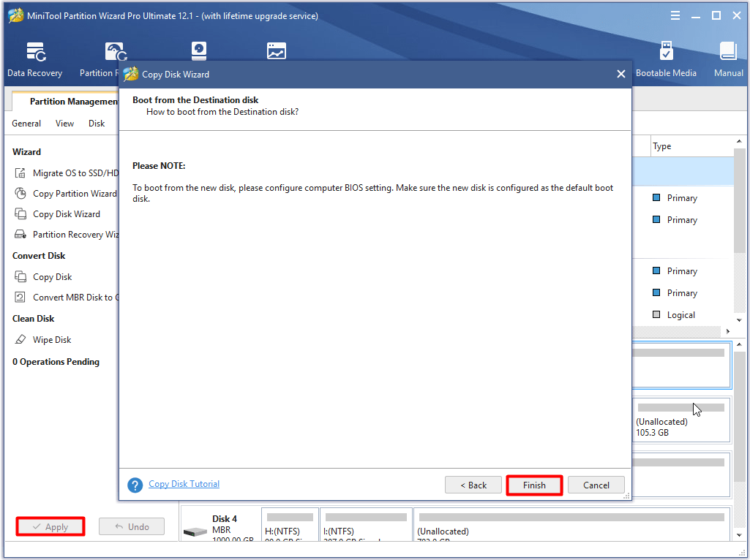Toggle the second Primary partition checkbox
The width and height of the screenshot is (750, 560).
(656, 219)
